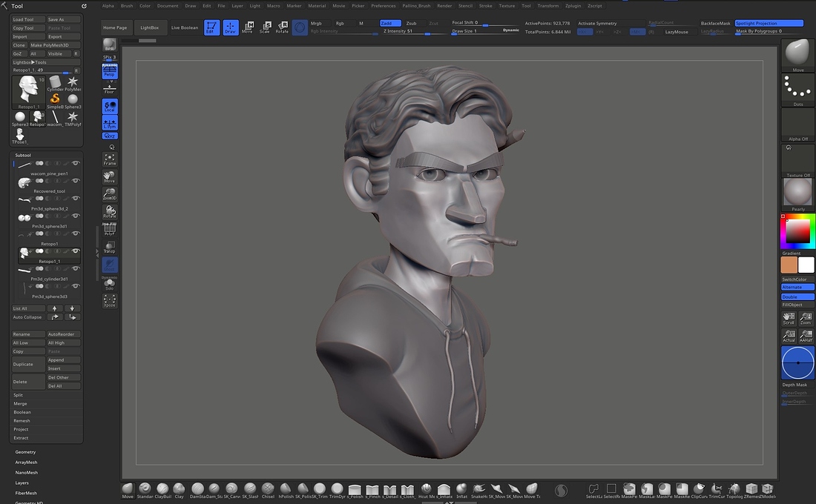Open the Brush menu
Screen dimensions: 816x504
[126, 6]
